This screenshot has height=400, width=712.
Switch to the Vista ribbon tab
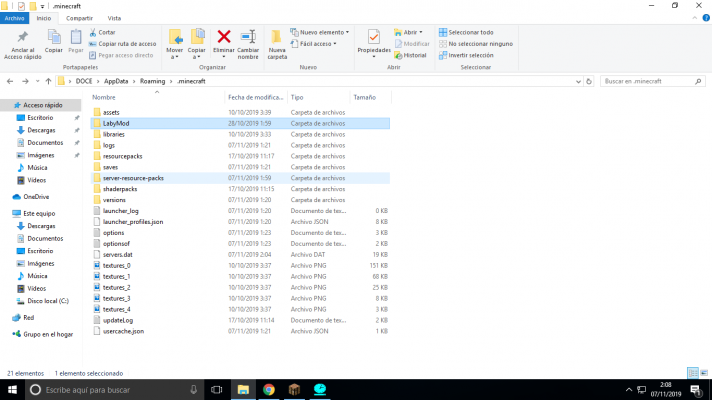[x=114, y=18]
